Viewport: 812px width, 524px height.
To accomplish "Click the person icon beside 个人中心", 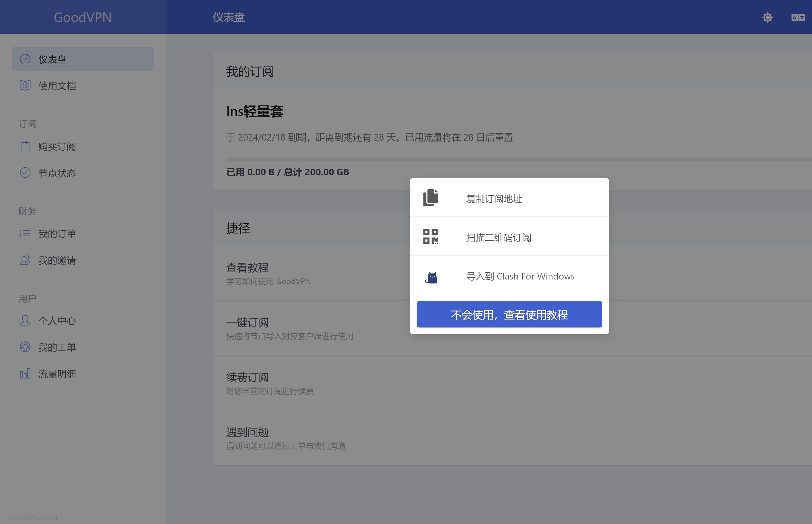I will 25,320.
